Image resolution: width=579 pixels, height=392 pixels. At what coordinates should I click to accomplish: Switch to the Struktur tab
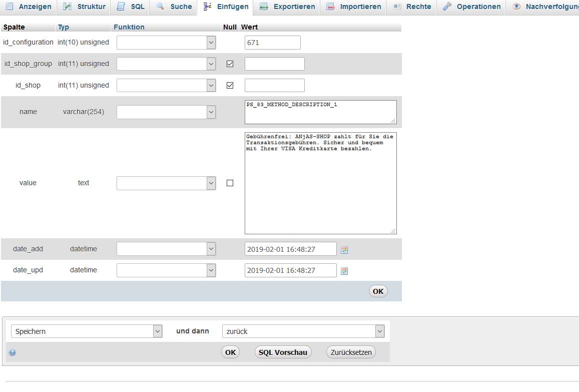[84, 7]
